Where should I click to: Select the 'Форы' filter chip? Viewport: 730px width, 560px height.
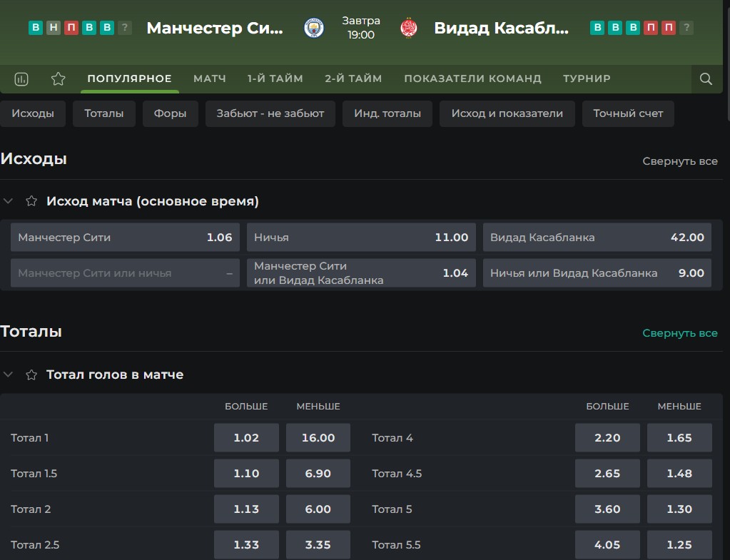(x=170, y=113)
